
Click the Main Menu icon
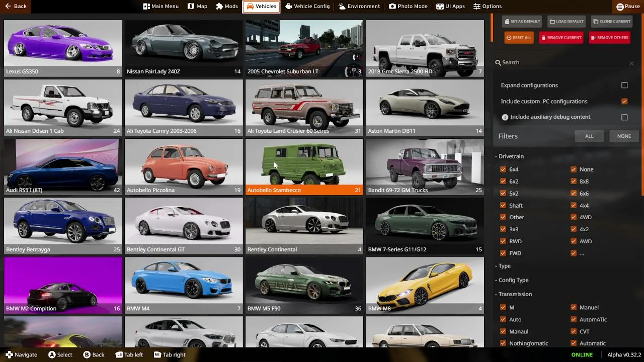click(146, 7)
